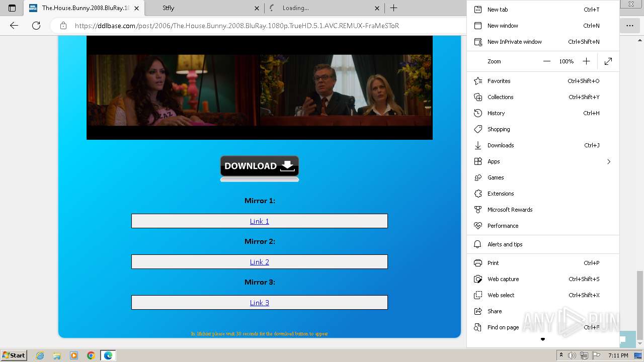Click the movie screenshot with man and blonde woman

pos(346,90)
